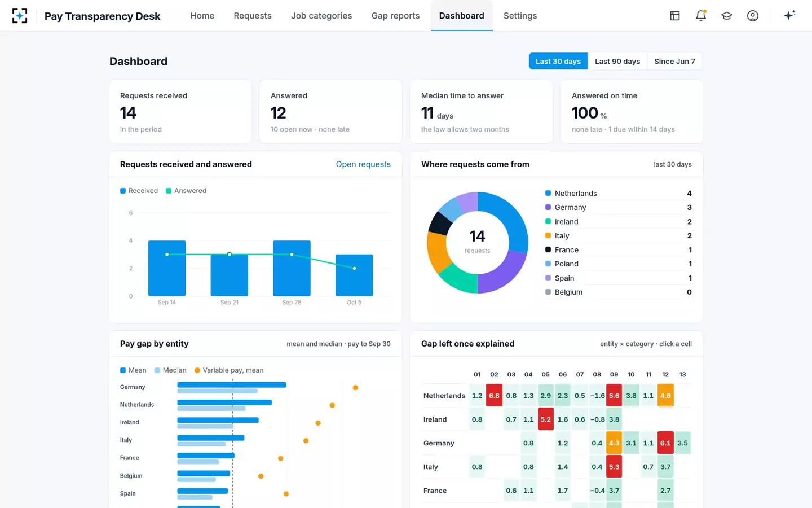Switch to Job categories tab
The height and width of the screenshot is (508, 812).
point(321,16)
